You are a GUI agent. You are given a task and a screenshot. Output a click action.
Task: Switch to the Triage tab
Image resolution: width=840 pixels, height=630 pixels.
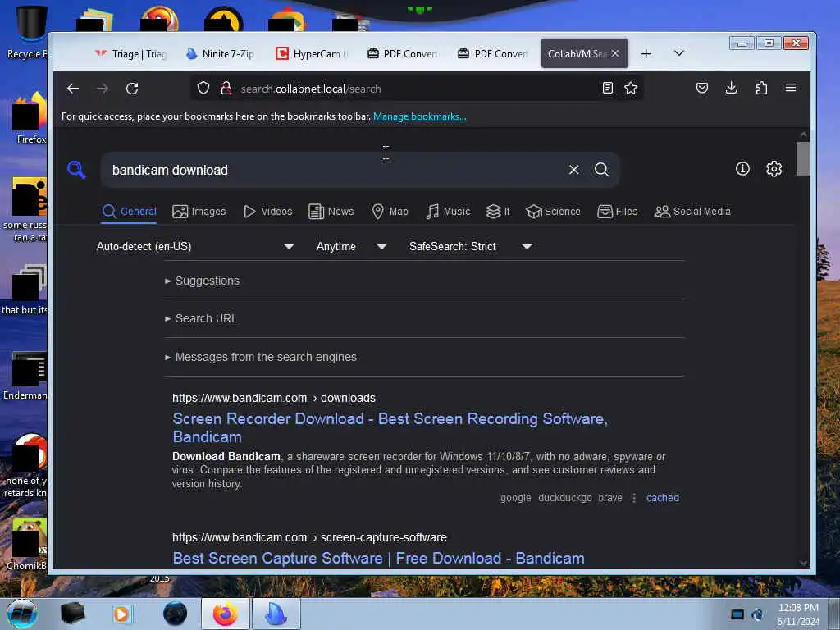(130, 53)
